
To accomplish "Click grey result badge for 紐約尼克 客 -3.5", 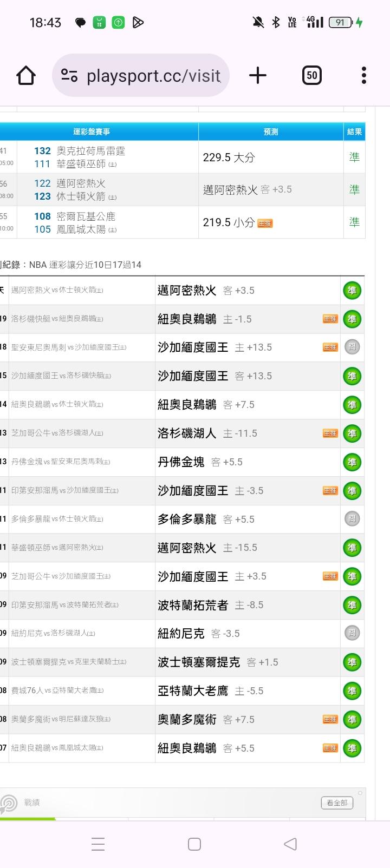I will (352, 633).
